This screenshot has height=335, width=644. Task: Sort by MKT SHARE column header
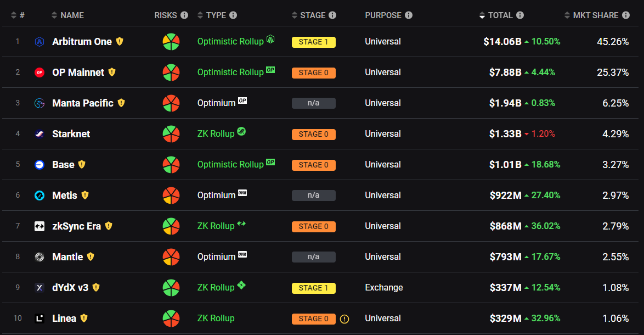point(595,15)
